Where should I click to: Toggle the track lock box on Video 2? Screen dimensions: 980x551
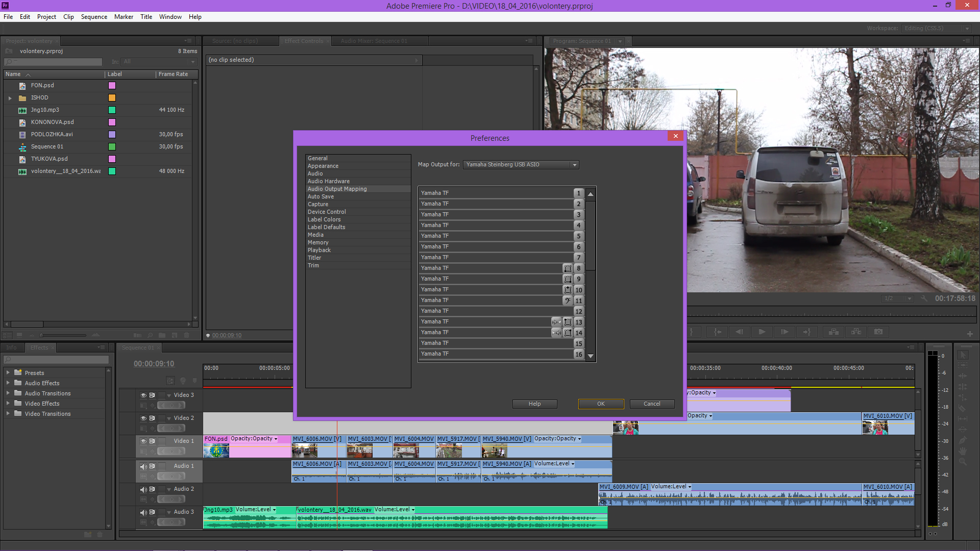pos(162,418)
